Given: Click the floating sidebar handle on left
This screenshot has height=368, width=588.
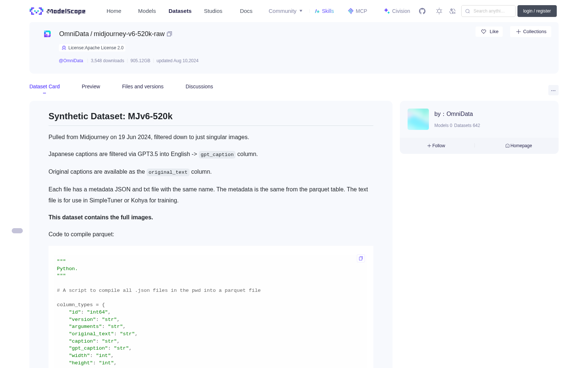Looking at the screenshot, I should point(17,231).
